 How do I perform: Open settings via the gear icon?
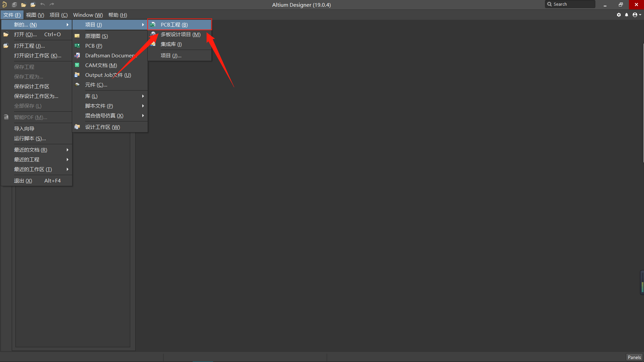coord(619,15)
